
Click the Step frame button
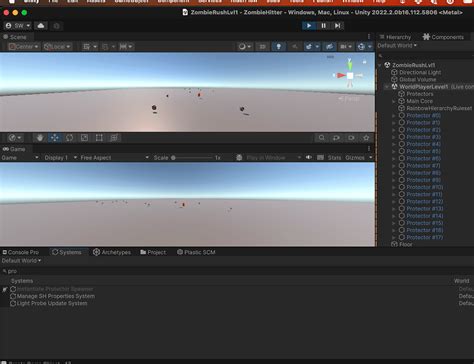click(x=337, y=26)
